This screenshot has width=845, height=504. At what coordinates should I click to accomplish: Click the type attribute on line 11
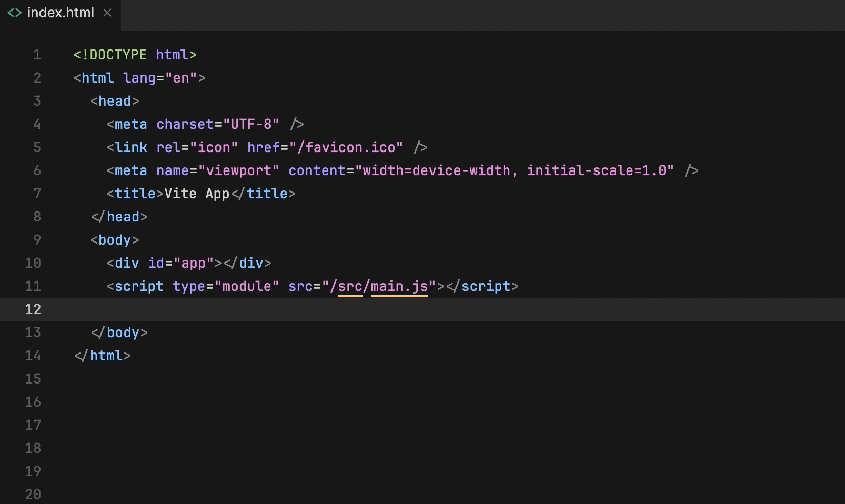(189, 286)
